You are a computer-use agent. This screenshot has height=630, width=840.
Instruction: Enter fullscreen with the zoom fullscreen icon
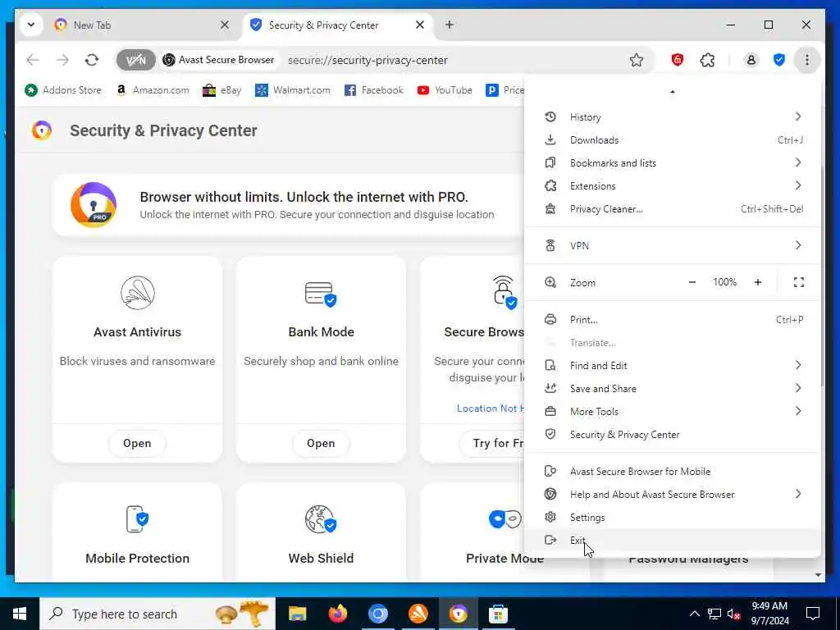tap(799, 282)
